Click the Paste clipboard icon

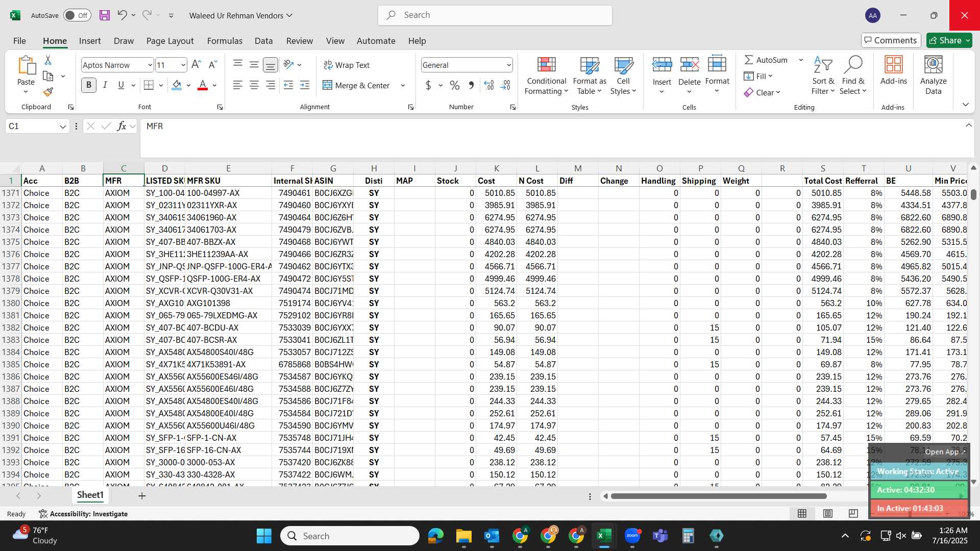(x=26, y=66)
